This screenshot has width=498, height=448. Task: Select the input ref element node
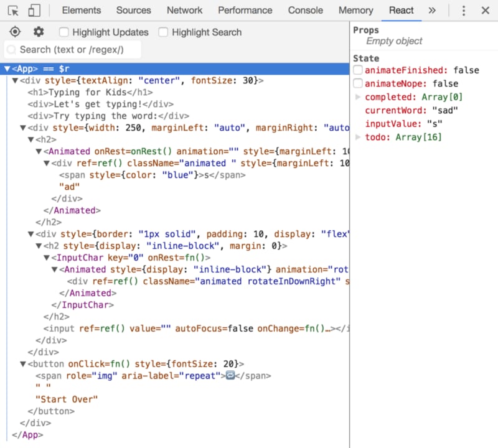pos(196,329)
